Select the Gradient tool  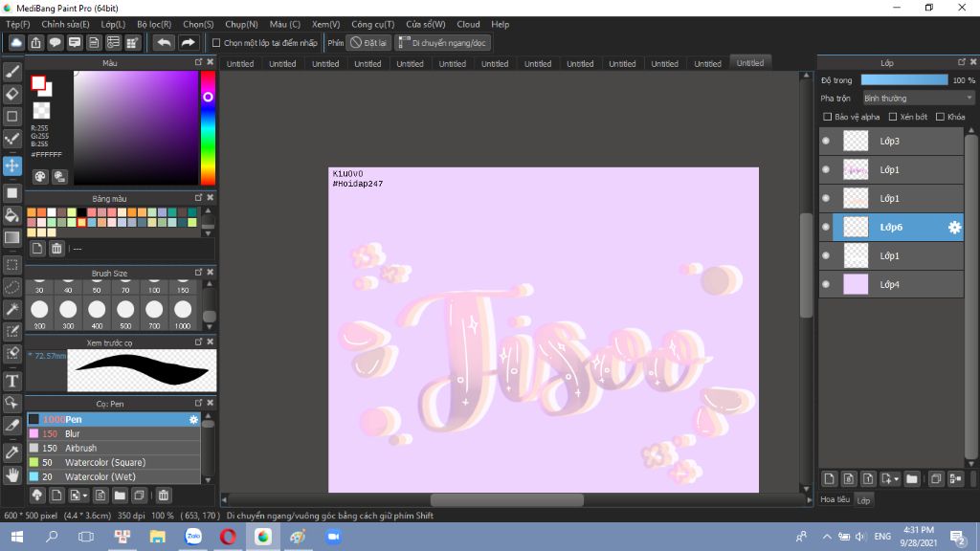click(x=11, y=237)
